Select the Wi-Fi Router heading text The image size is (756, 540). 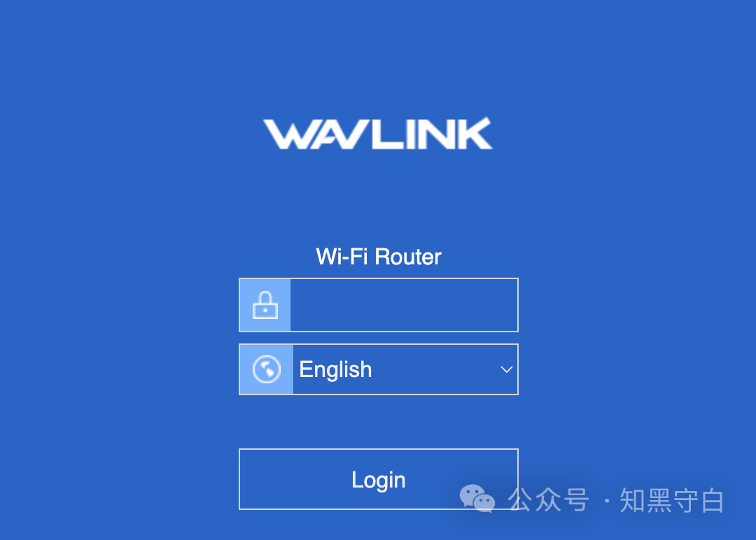click(379, 257)
